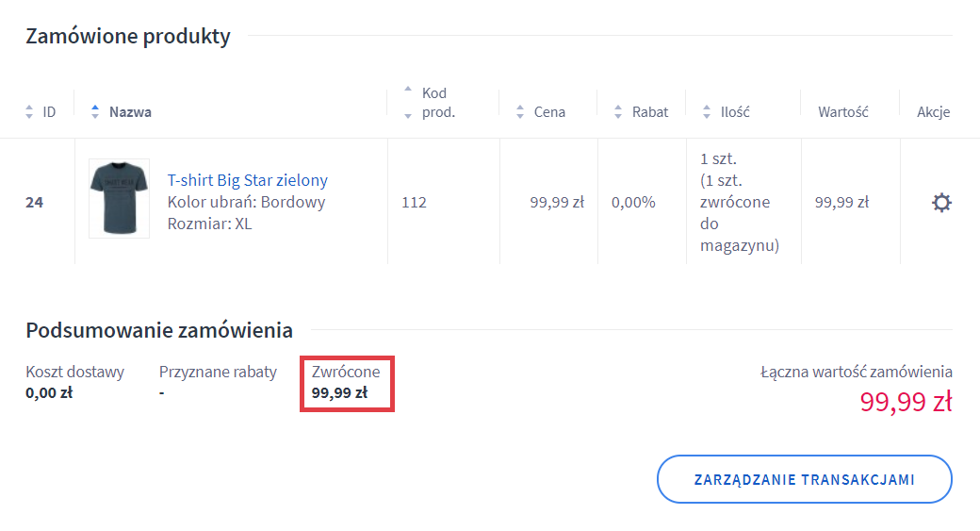Click the sort arrows next to Rabat
Image resolution: width=980 pixels, height=531 pixels.
tap(618, 112)
